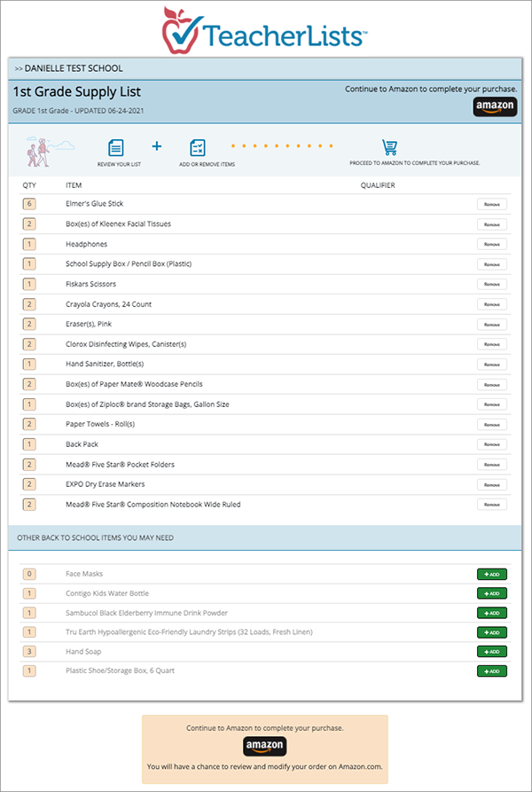Edit quantity box for Elmer's Glue Stick
Screen dimensions: 532x792
coord(29,204)
